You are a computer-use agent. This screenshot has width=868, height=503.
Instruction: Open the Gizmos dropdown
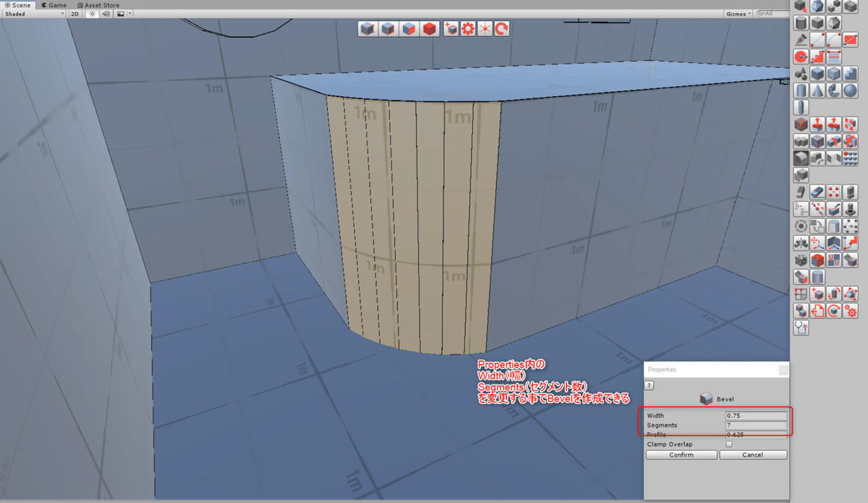tap(739, 14)
